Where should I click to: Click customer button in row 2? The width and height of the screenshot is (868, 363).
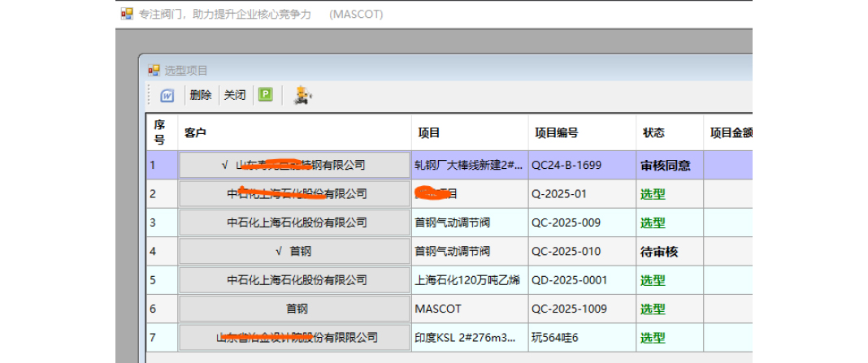[x=294, y=193]
